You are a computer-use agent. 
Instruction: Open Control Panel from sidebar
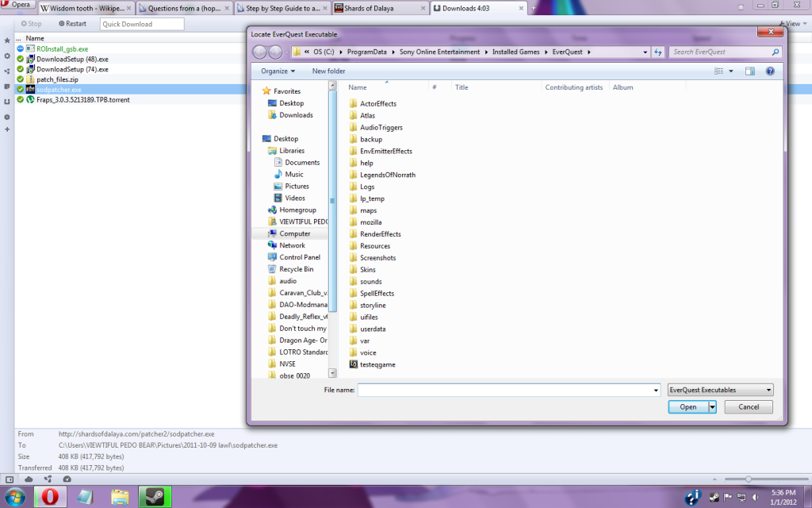coord(300,257)
